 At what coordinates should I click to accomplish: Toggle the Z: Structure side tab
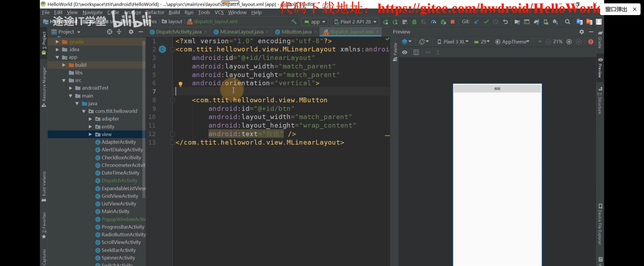coord(600,101)
